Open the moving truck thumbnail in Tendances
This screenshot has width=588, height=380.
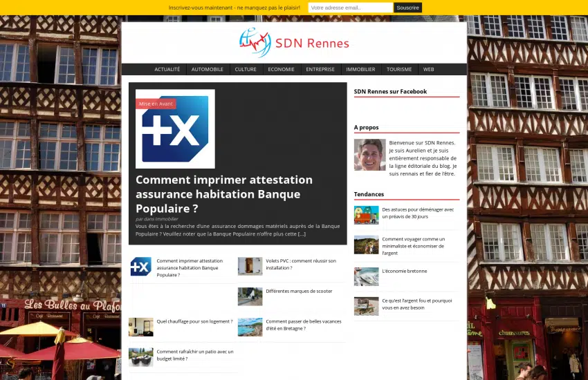[366, 215]
